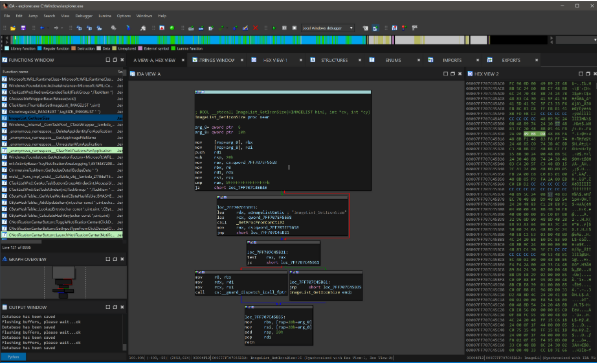This screenshot has height=363, width=597.
Task: Open the dropdown right of navigation band
Action: 595,40
